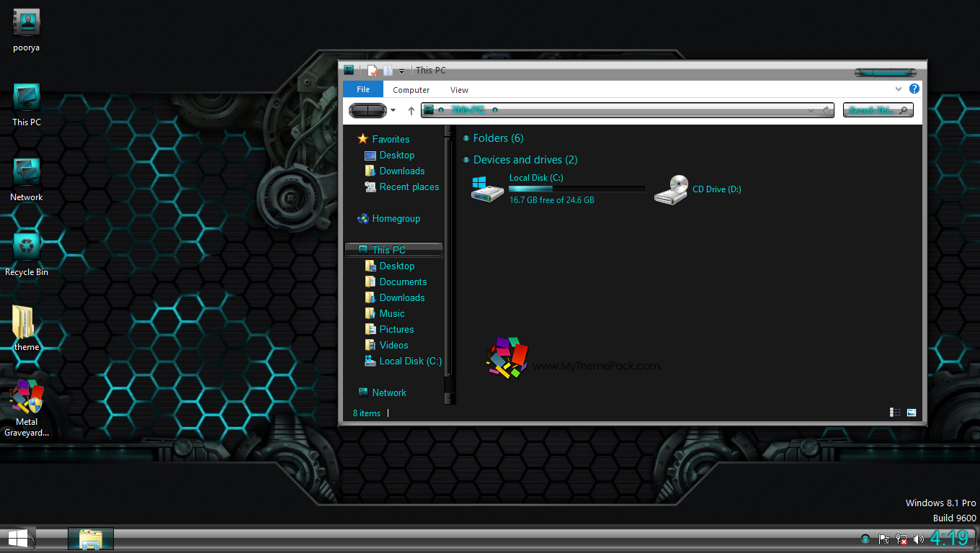
Task: Click the New folder quick access toolbar icon
Action: (x=388, y=70)
